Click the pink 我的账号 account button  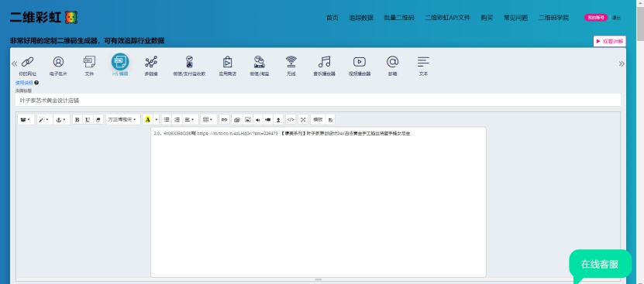pos(595,18)
